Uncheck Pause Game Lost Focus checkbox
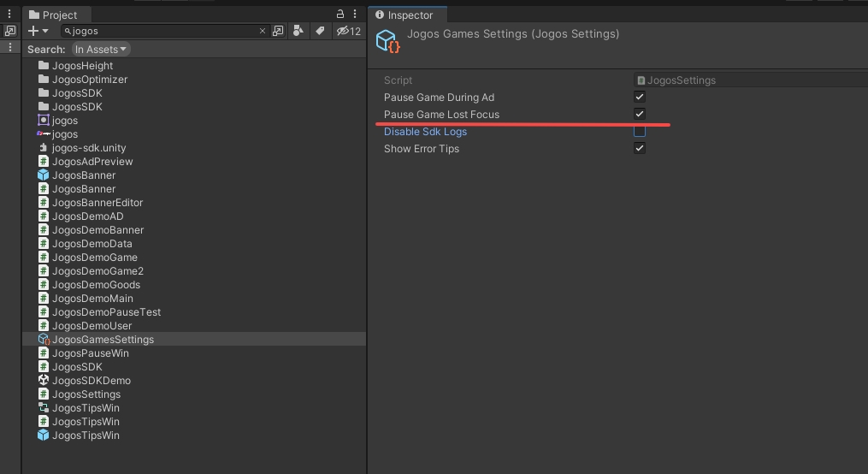This screenshot has height=474, width=868. [x=639, y=115]
